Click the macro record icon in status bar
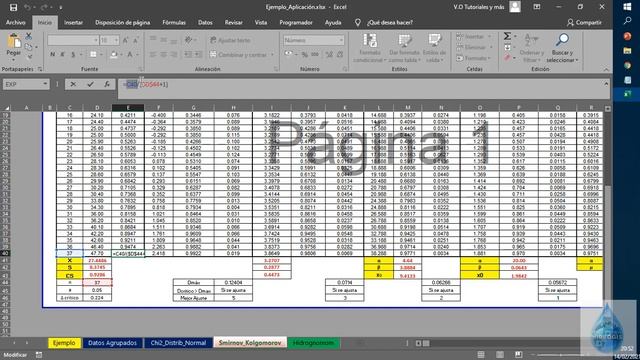640x360 pixels. [x=39, y=355]
